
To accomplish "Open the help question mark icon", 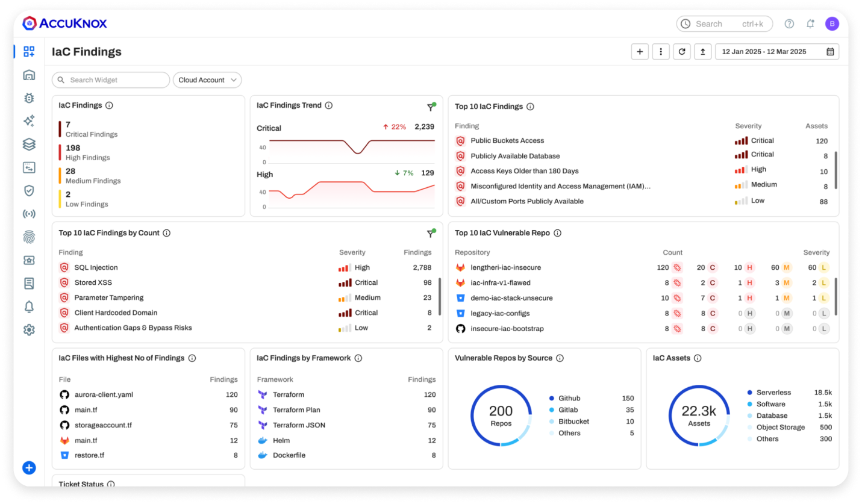I will [x=789, y=24].
